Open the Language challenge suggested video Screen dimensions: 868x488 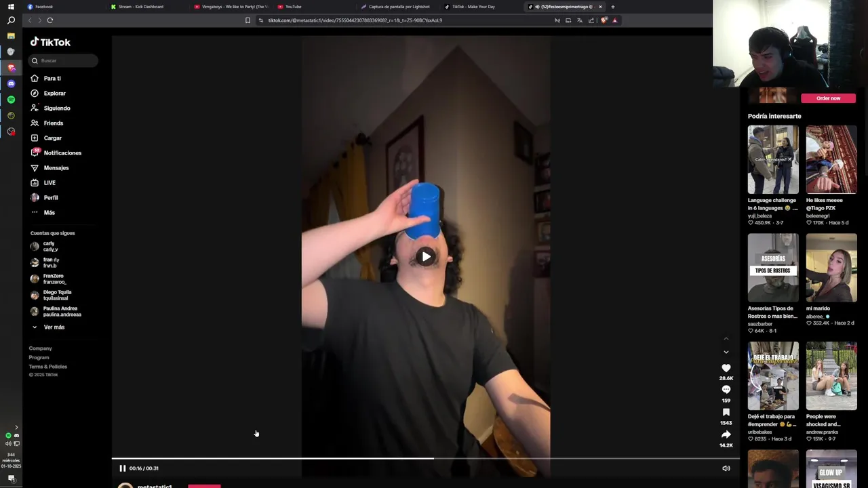click(x=773, y=159)
